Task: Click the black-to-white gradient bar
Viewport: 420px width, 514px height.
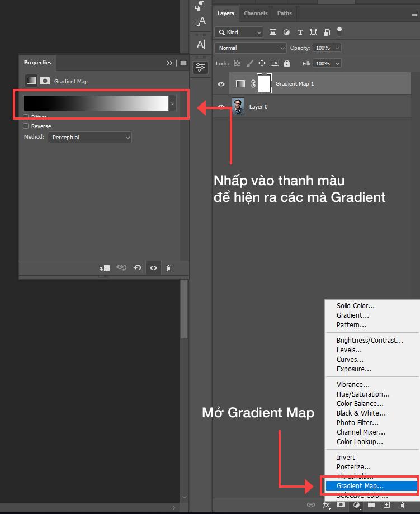Action: click(96, 103)
